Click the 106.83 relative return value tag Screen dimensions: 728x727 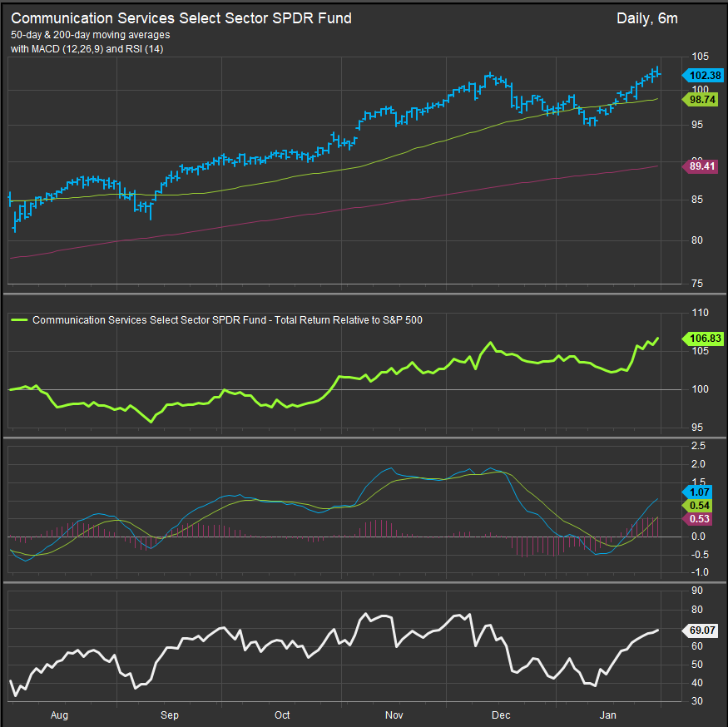tap(703, 339)
